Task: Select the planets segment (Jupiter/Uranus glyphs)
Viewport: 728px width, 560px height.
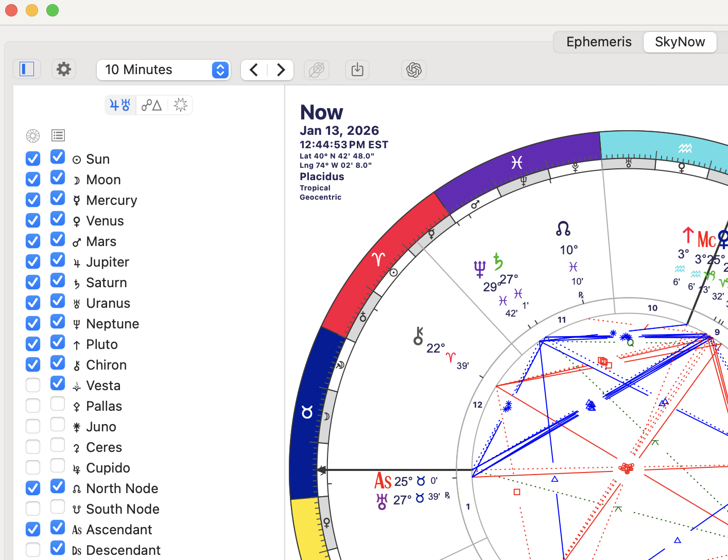Action: (x=120, y=106)
